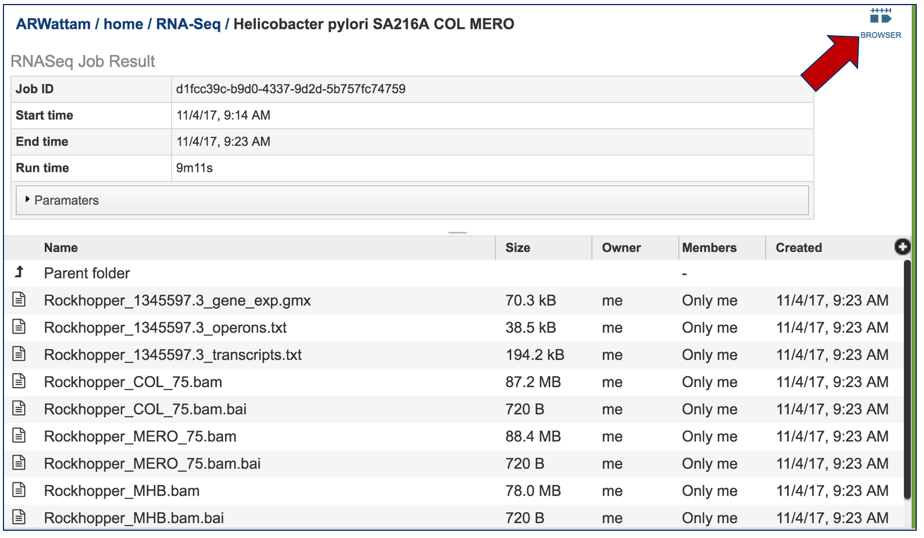Select file icon for Rockhopper_COL_75.bam
Image resolution: width=924 pixels, height=538 pixels.
coord(19,381)
